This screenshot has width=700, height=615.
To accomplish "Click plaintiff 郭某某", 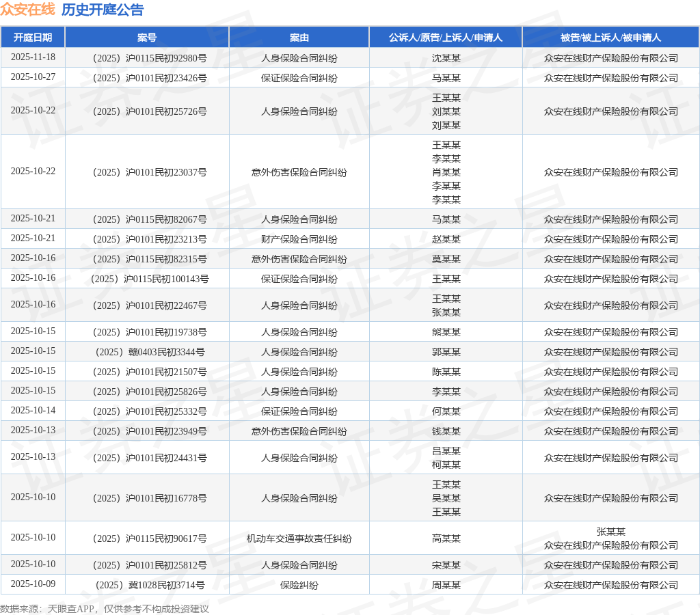I will (x=446, y=352).
